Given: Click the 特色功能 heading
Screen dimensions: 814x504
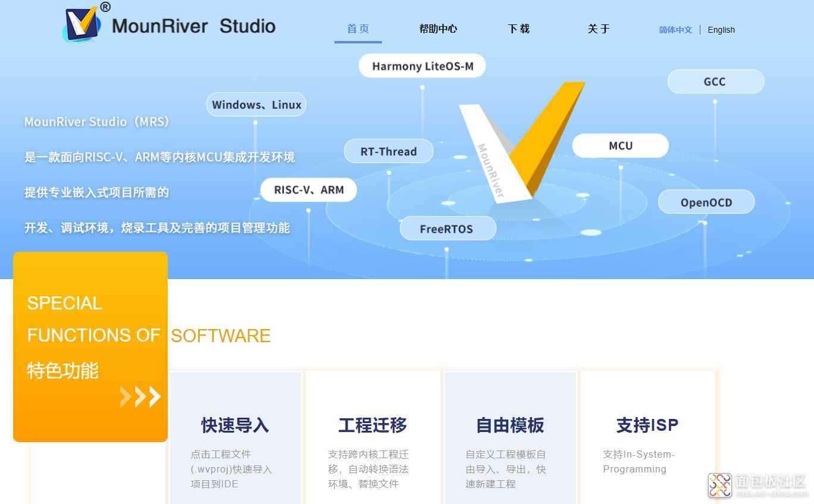Looking at the screenshot, I should [x=62, y=371].
